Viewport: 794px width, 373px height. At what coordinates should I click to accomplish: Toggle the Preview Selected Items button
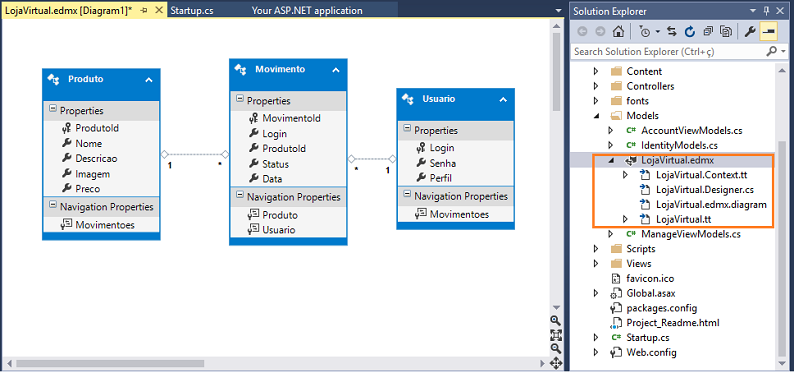769,32
